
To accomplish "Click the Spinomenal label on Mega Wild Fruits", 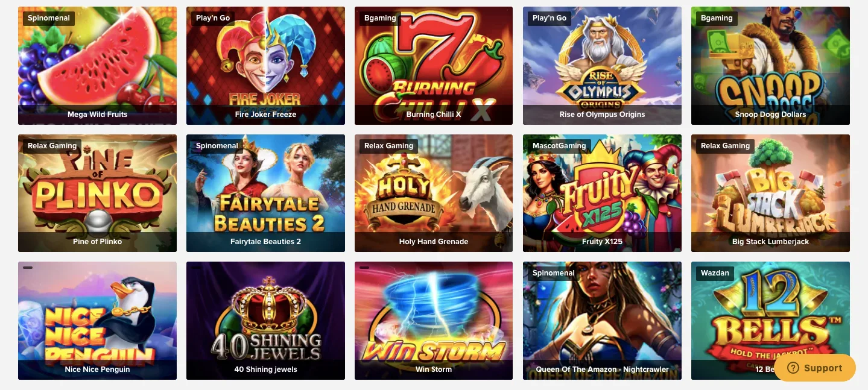I will click(x=49, y=18).
